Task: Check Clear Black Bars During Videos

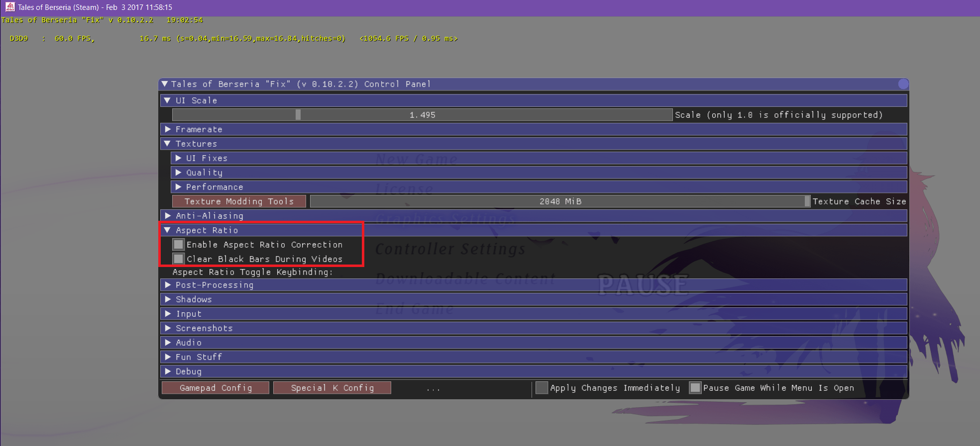Action: pos(178,259)
